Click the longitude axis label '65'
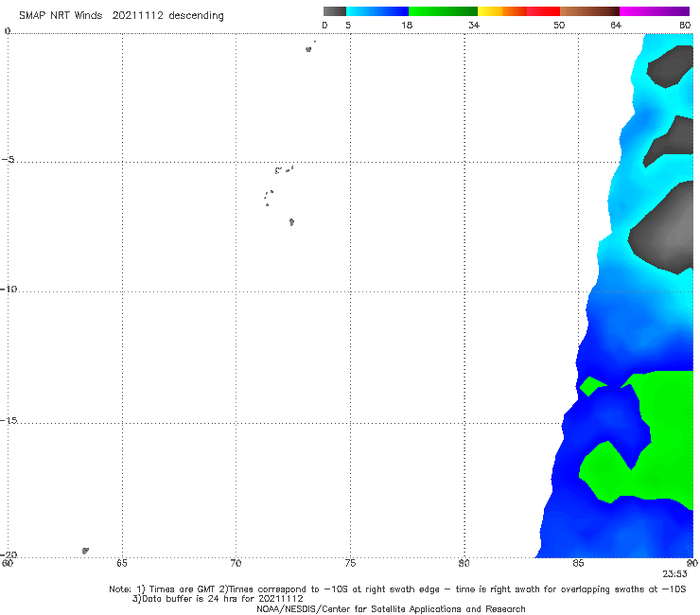This screenshot has height=615, width=700. point(122,563)
